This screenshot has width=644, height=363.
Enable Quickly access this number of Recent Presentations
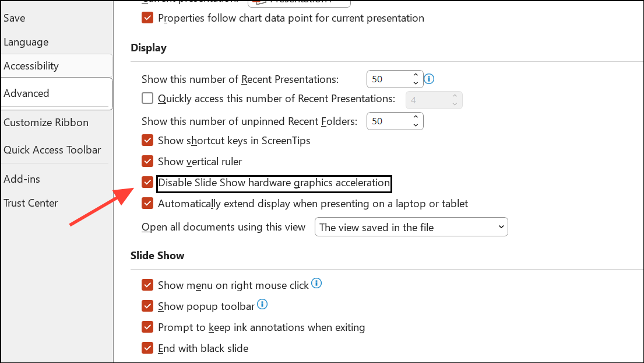pyautogui.click(x=147, y=98)
